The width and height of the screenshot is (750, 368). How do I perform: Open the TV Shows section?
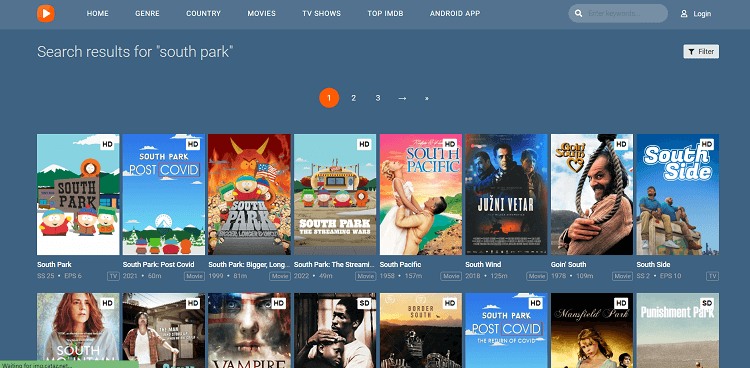(x=321, y=13)
